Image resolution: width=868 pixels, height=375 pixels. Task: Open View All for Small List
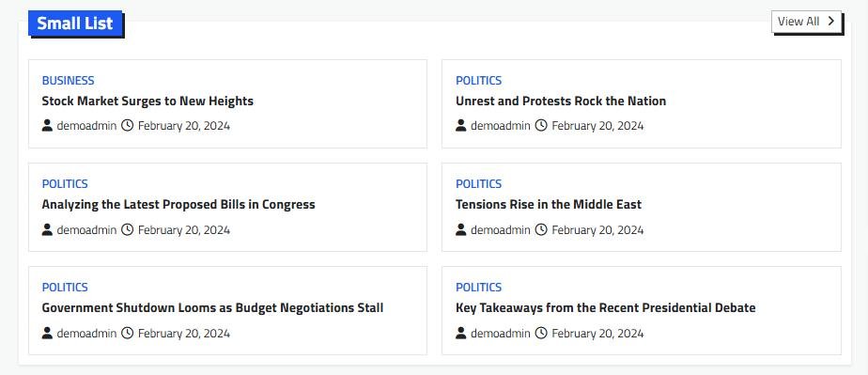[806, 22]
